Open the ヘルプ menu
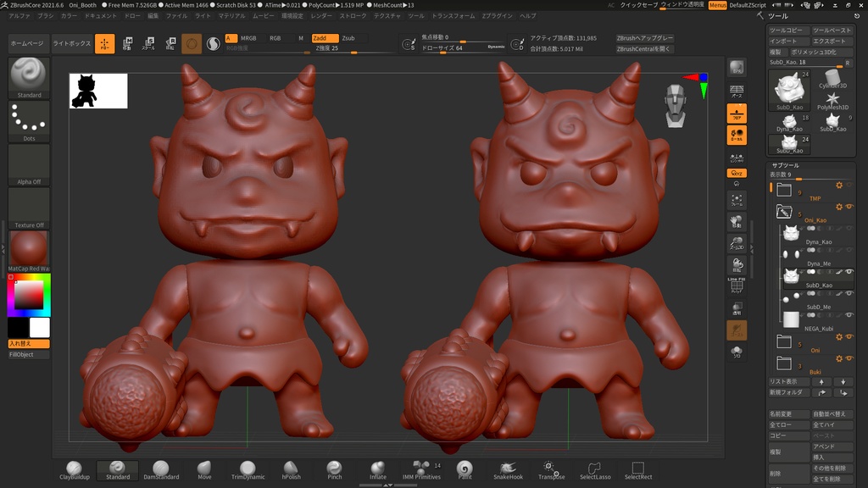This screenshot has width=868, height=488. click(x=527, y=16)
